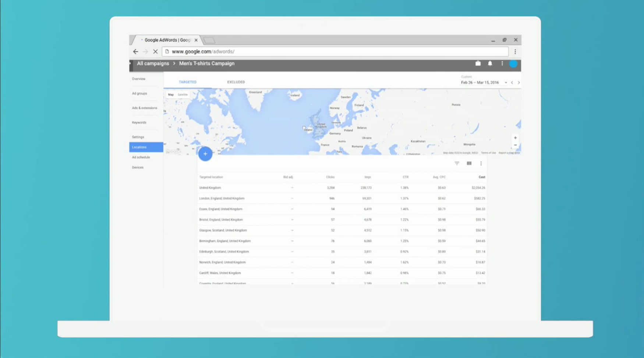Open Settings in the sidebar
644x358 pixels.
pos(138,137)
